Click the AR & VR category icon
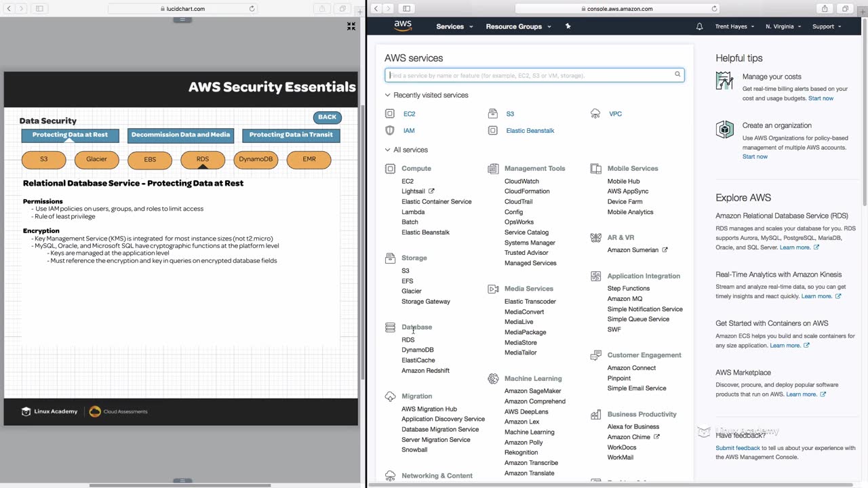Image resolution: width=868 pixels, height=488 pixels. [x=595, y=238]
